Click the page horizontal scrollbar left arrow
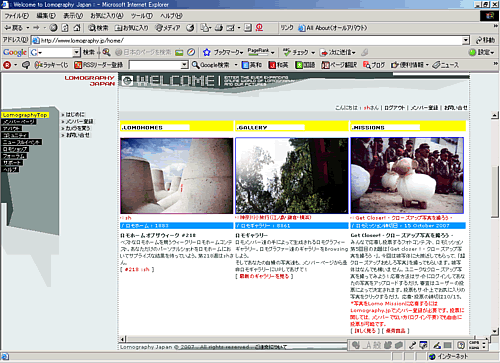The width and height of the screenshot is (500, 363). (x=122, y=339)
